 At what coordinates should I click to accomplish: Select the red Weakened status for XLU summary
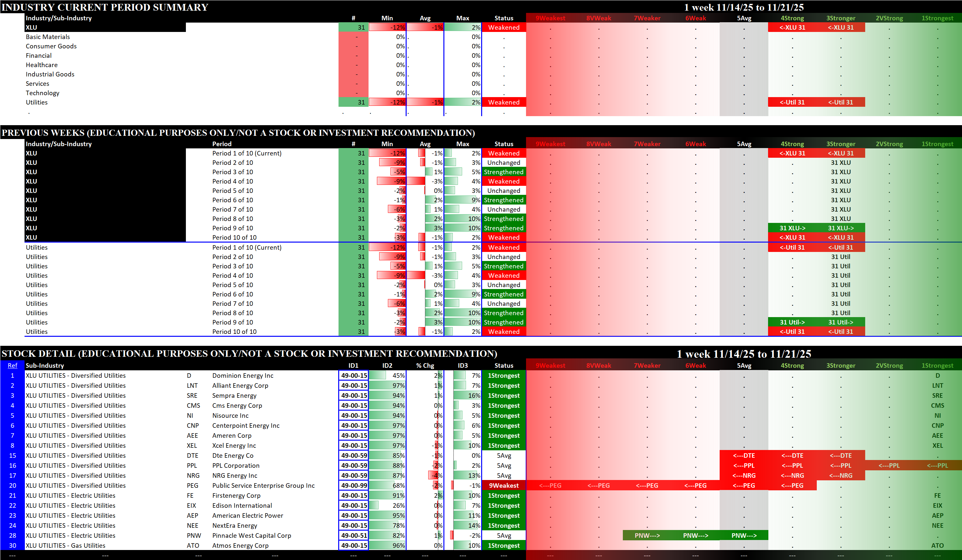(503, 27)
